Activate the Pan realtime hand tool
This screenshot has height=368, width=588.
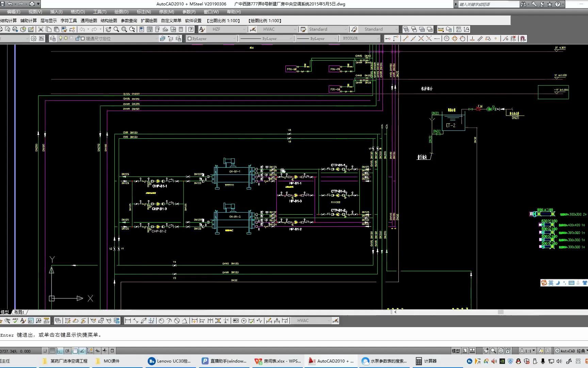point(108,29)
